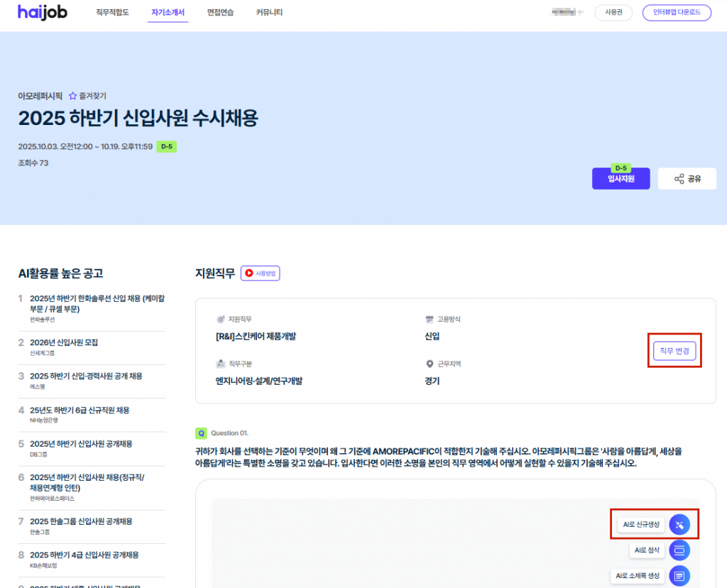
Task: Open the 직무적합도 menu
Action: click(112, 13)
